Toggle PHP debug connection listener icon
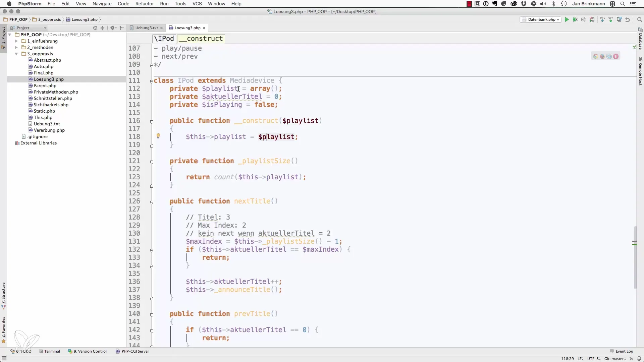This screenshot has width=644, height=362. pos(592,19)
